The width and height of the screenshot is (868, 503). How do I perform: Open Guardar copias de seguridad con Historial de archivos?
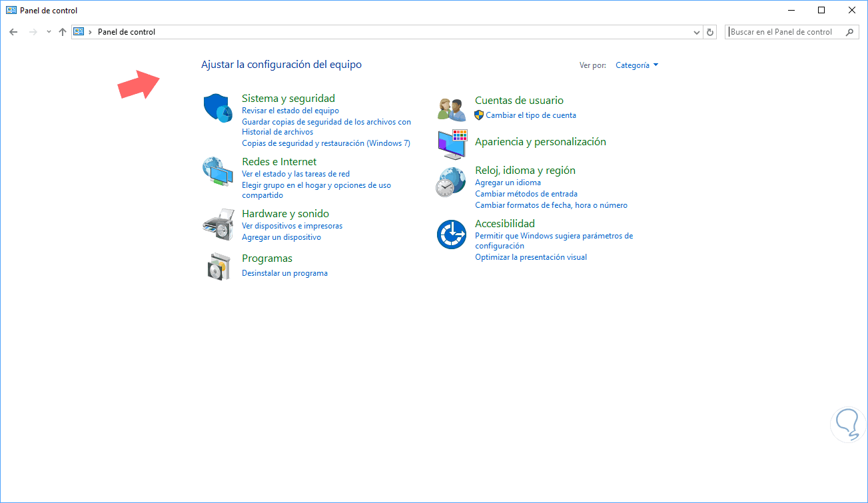pyautogui.click(x=326, y=127)
